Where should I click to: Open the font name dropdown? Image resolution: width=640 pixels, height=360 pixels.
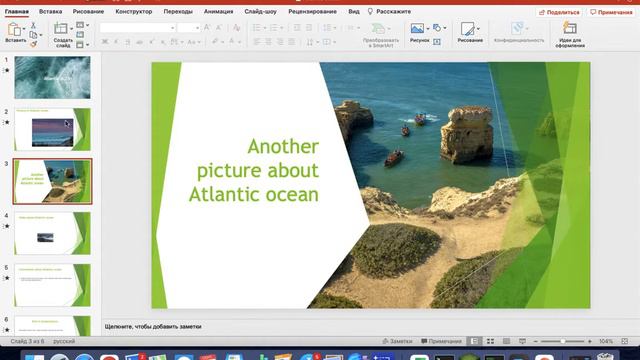173,28
